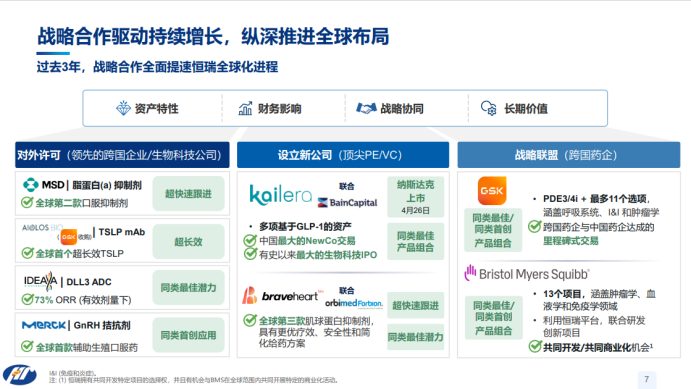Click the text 里程碑式交易

[x=571, y=241]
